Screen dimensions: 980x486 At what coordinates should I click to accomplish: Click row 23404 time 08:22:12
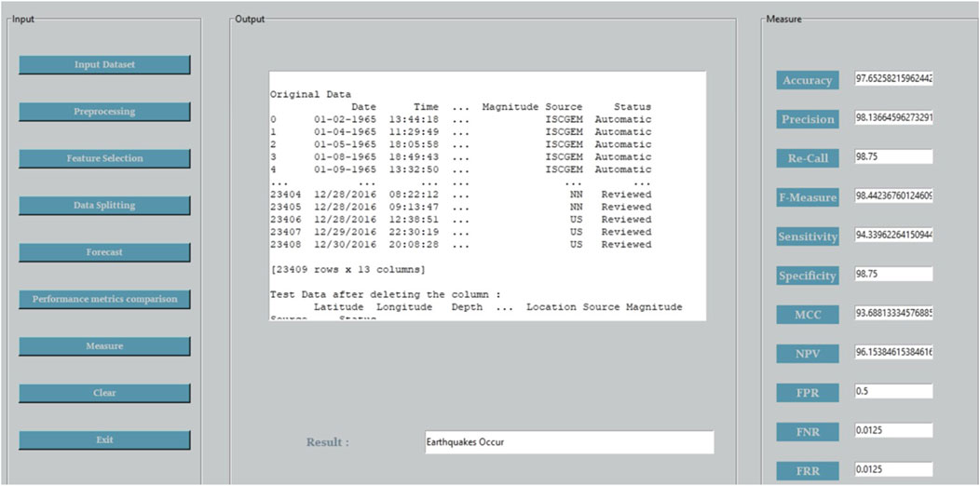pos(414,195)
